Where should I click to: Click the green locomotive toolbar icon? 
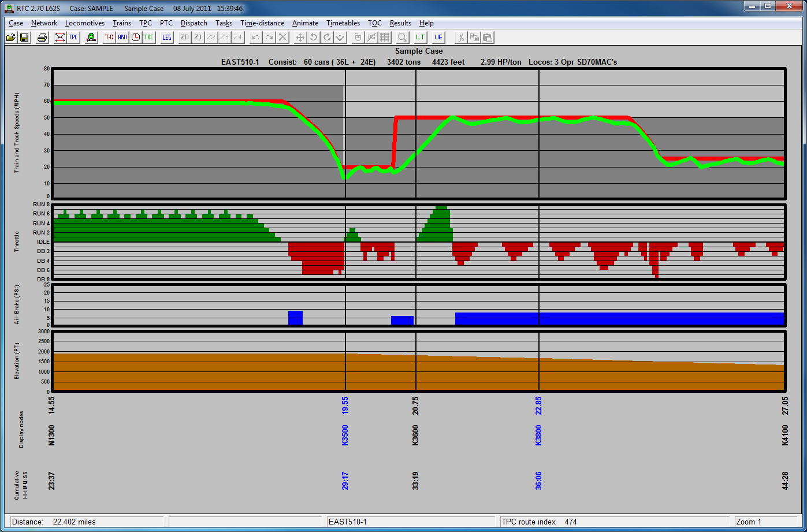pyautogui.click(x=91, y=38)
